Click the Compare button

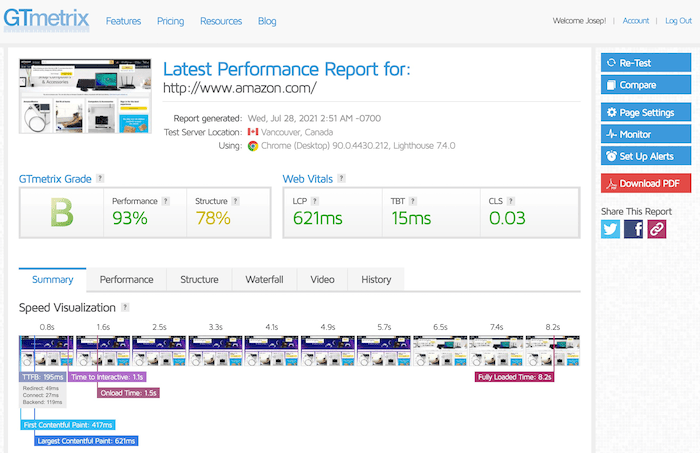point(646,84)
